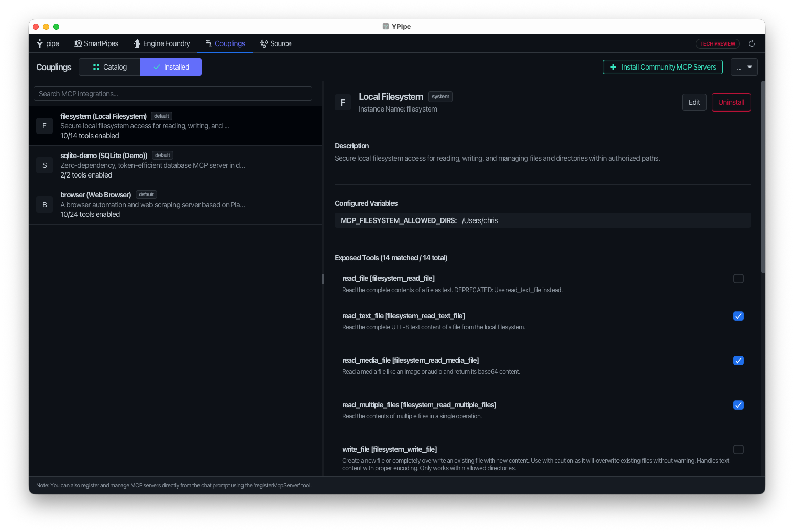Toggle the read_multiple_files checkbox
This screenshot has width=794, height=532.
pos(738,405)
